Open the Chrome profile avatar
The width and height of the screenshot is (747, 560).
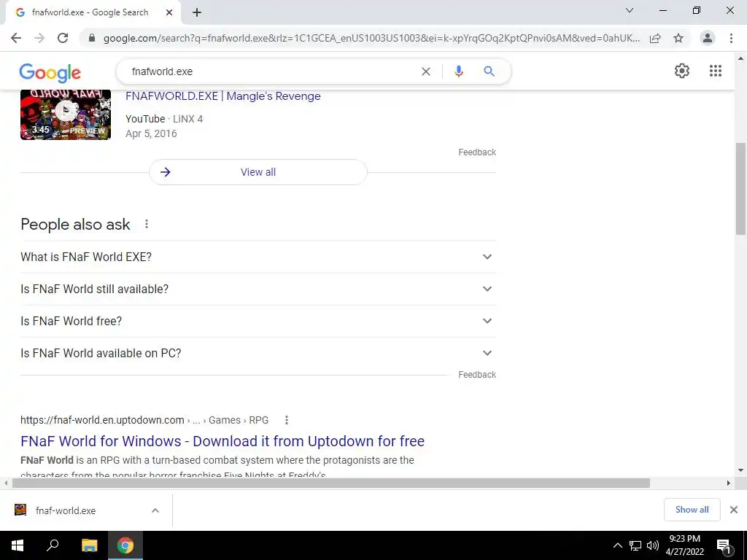pos(708,38)
